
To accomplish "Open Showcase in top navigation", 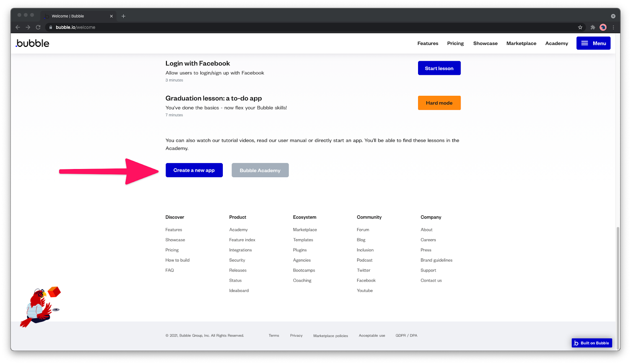I will (485, 43).
